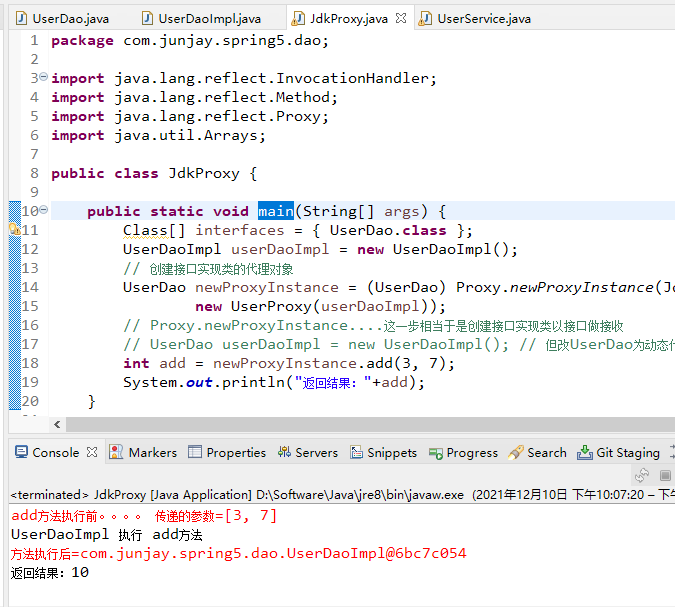Click new UserDaoImpl() on line 12
Viewport: 675px width, 607px height.
point(433,249)
